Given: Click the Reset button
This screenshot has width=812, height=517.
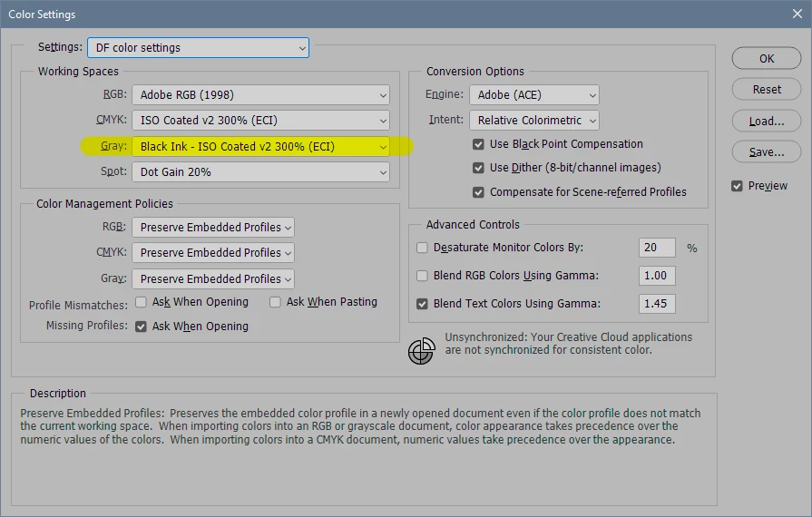Looking at the screenshot, I should tap(767, 90).
